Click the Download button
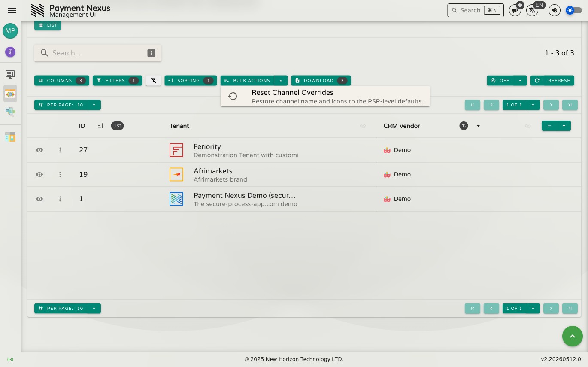Image resolution: width=588 pixels, height=367 pixels. (x=321, y=80)
